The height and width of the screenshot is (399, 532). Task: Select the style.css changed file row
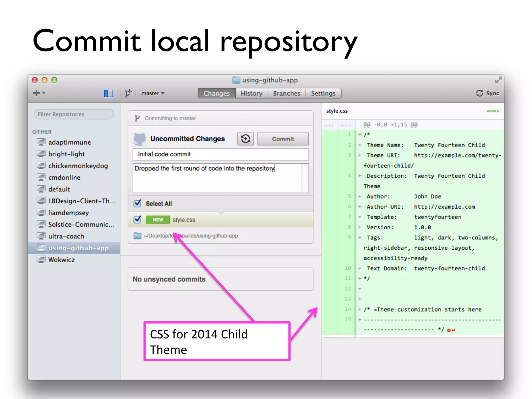[221, 220]
